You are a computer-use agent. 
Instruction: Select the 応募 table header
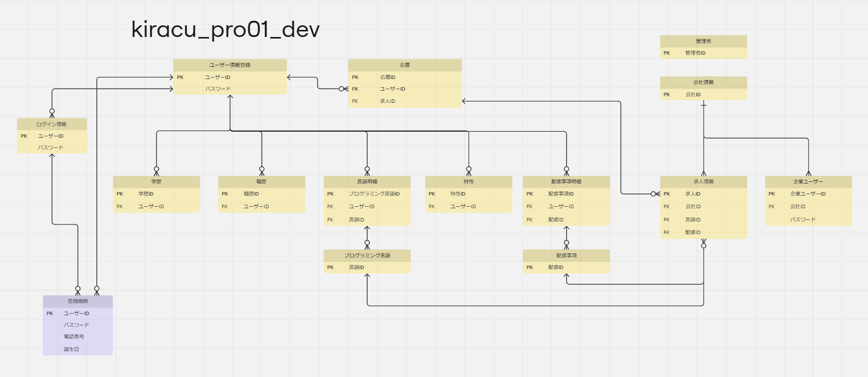click(x=404, y=65)
